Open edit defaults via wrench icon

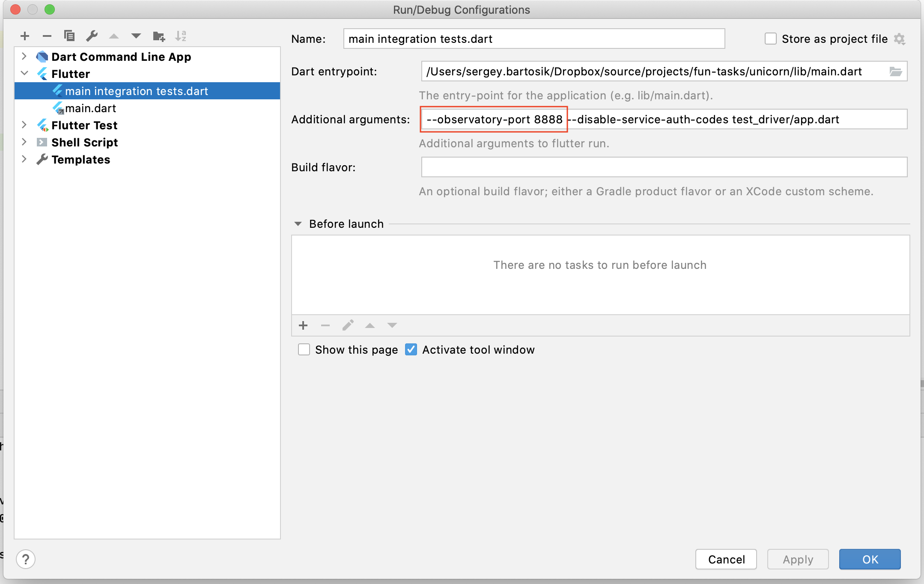coord(92,36)
